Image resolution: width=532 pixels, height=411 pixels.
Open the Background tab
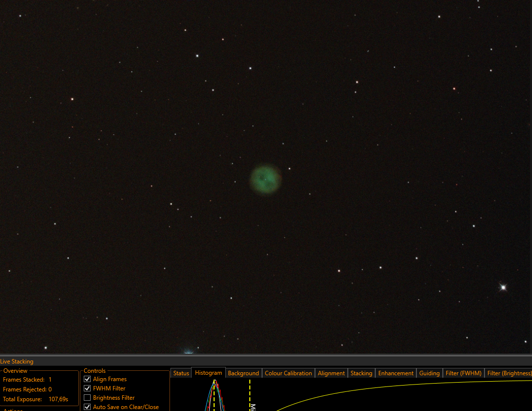(x=243, y=373)
